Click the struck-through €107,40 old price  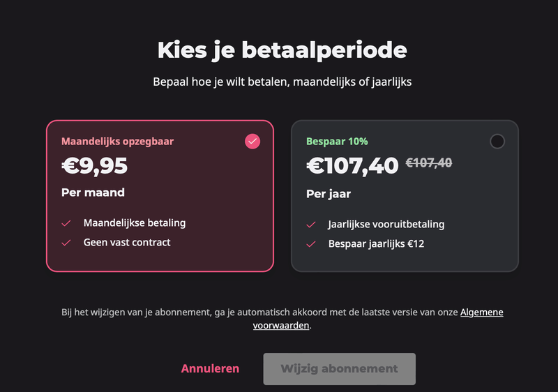click(x=429, y=163)
